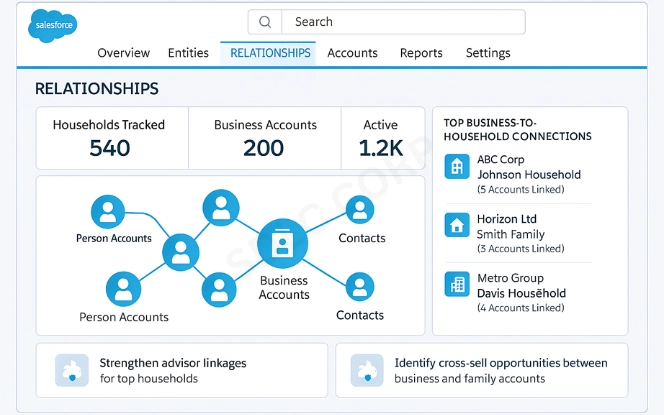Click the Horizon Ltd house icon
Image resolution: width=664 pixels, height=415 pixels.
tap(458, 226)
